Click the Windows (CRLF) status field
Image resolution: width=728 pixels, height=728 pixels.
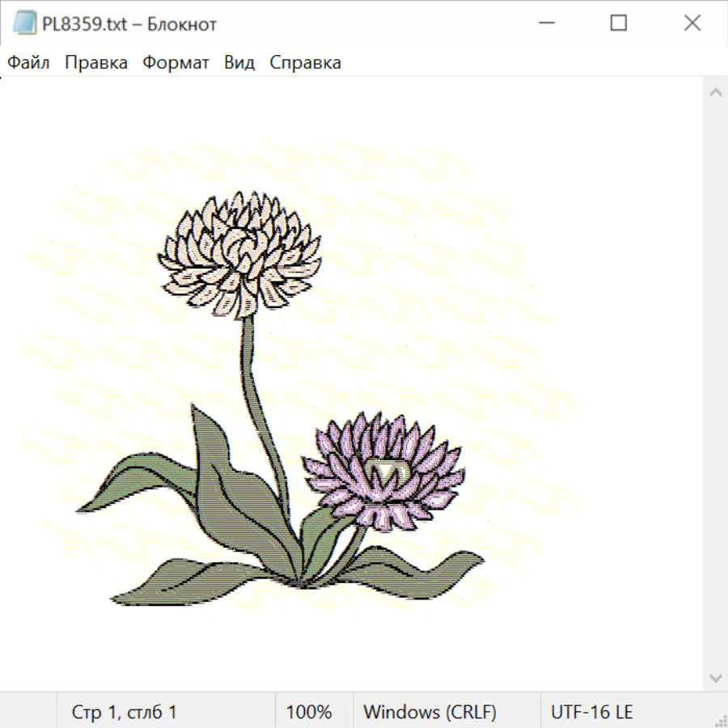(x=430, y=712)
